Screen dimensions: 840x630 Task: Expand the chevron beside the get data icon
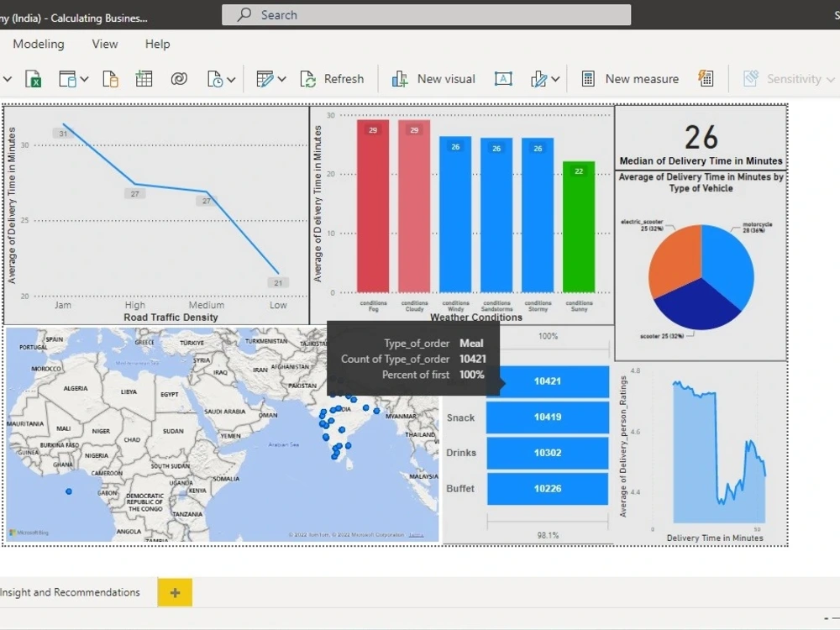[7, 78]
